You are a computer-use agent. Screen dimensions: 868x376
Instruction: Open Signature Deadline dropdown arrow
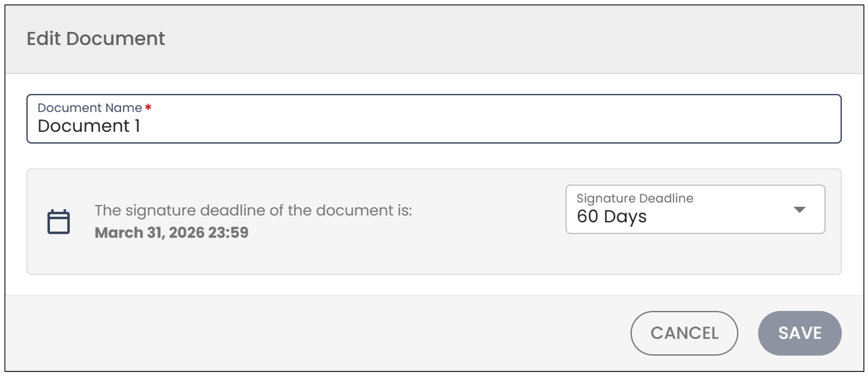(x=799, y=210)
